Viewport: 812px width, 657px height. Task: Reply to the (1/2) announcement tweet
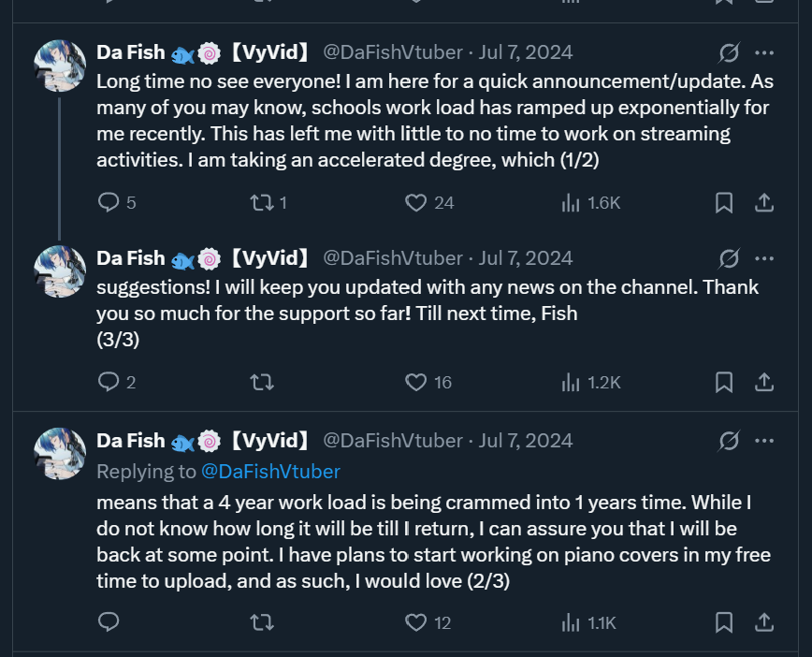click(109, 202)
